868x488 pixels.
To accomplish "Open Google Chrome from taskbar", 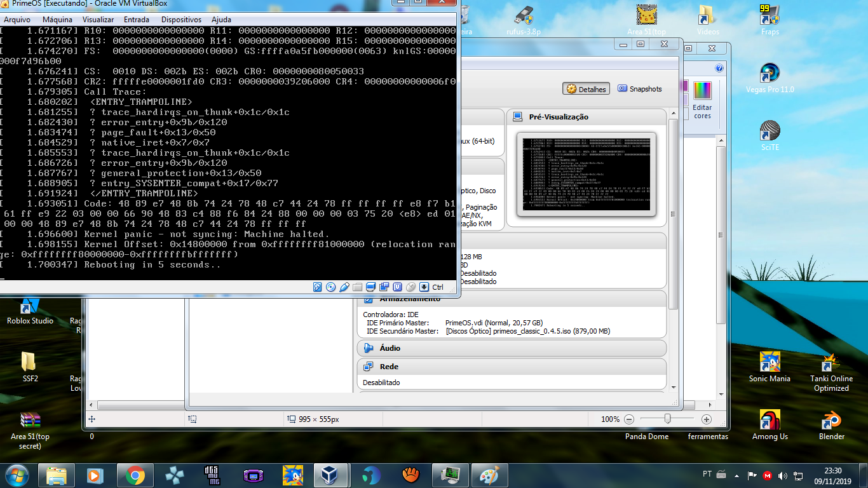I will (x=134, y=475).
